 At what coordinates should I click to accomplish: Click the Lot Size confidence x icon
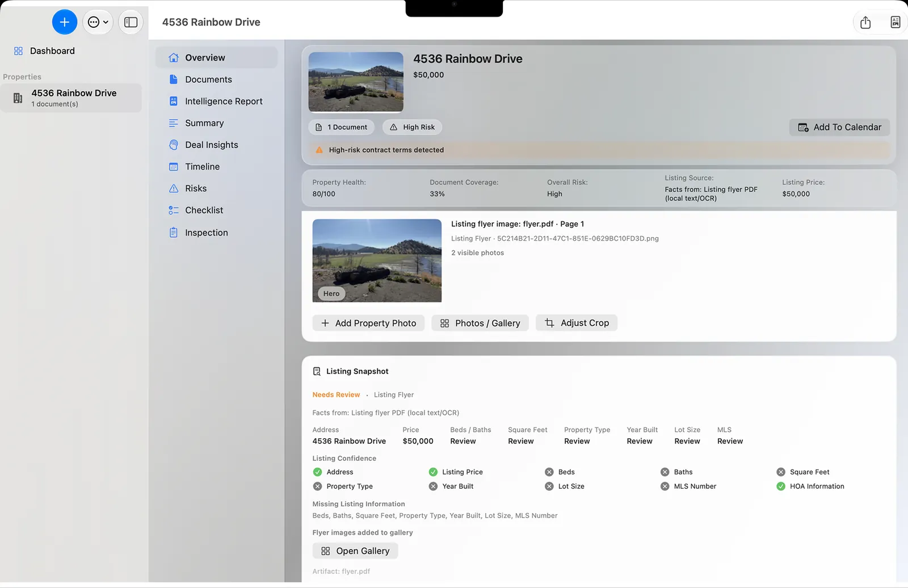coord(549,486)
